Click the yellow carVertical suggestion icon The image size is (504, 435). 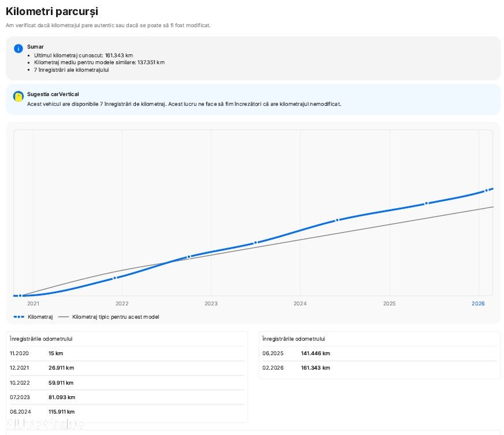tap(18, 97)
